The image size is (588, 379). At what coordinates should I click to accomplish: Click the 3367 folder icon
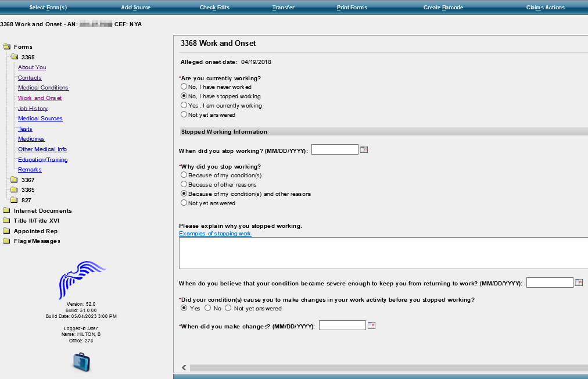coord(14,180)
